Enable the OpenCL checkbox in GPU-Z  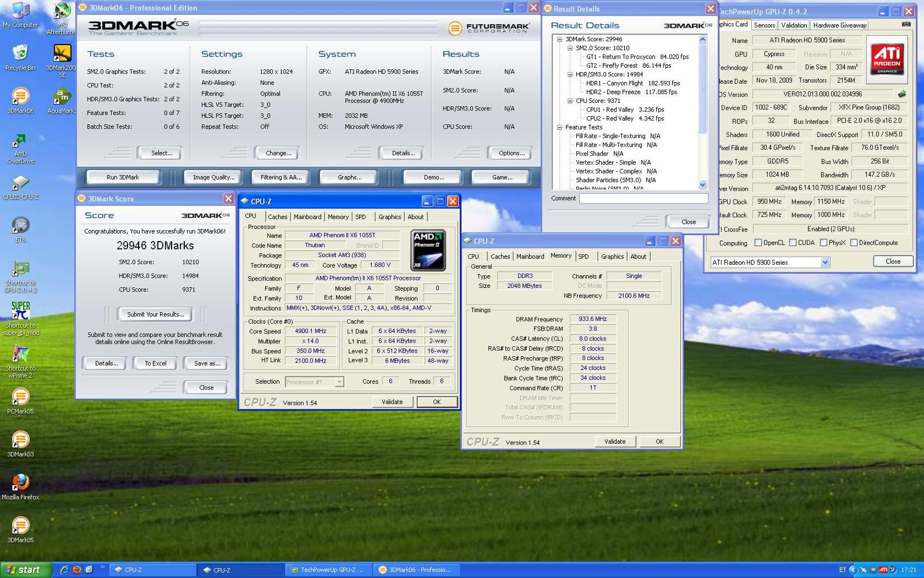pos(758,243)
